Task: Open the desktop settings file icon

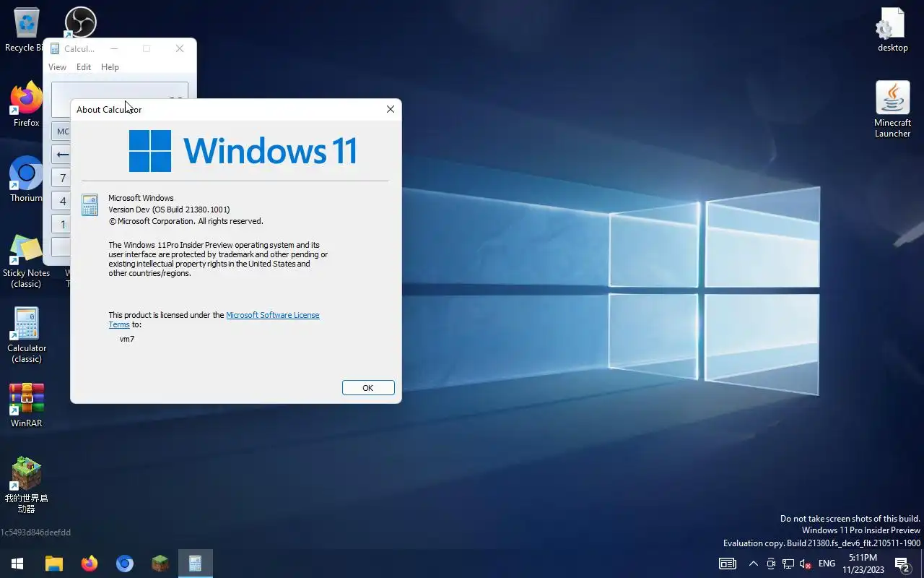Action: pyautogui.click(x=892, y=30)
